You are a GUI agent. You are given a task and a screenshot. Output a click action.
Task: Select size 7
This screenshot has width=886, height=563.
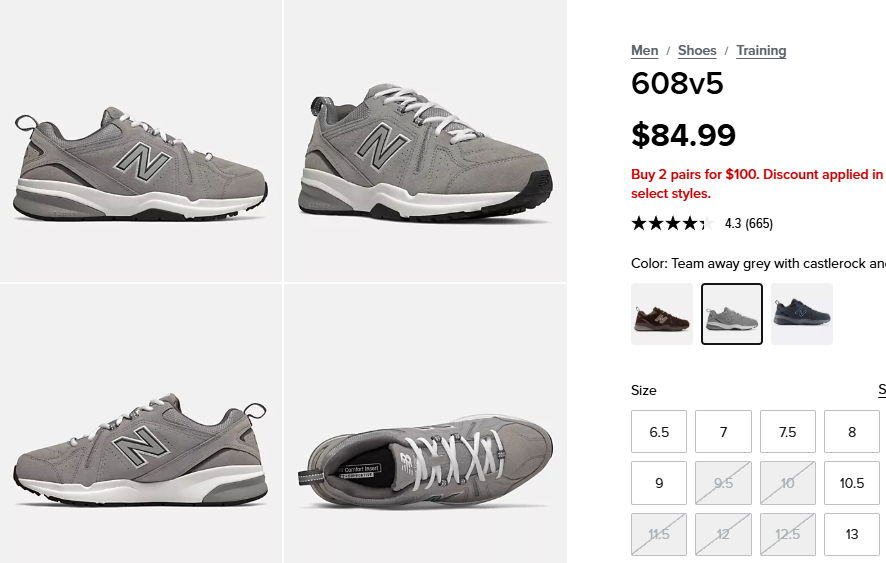[x=723, y=432]
